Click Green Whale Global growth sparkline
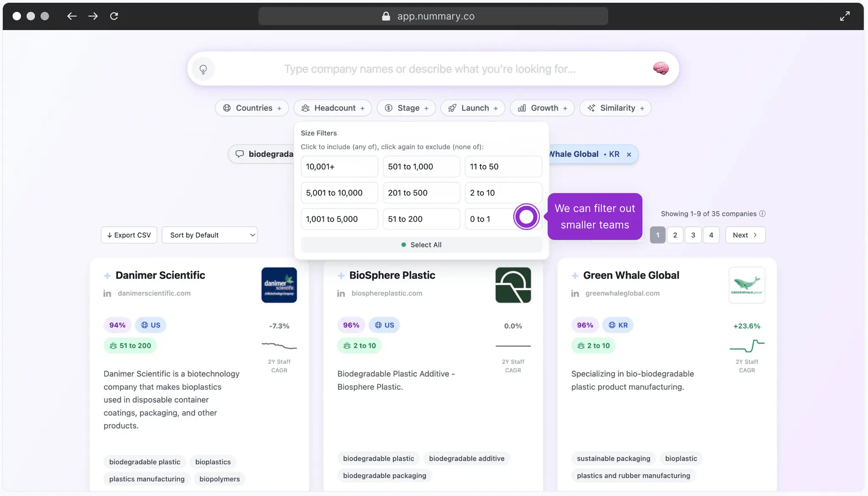Viewport: 868px width, 496px height. point(747,346)
